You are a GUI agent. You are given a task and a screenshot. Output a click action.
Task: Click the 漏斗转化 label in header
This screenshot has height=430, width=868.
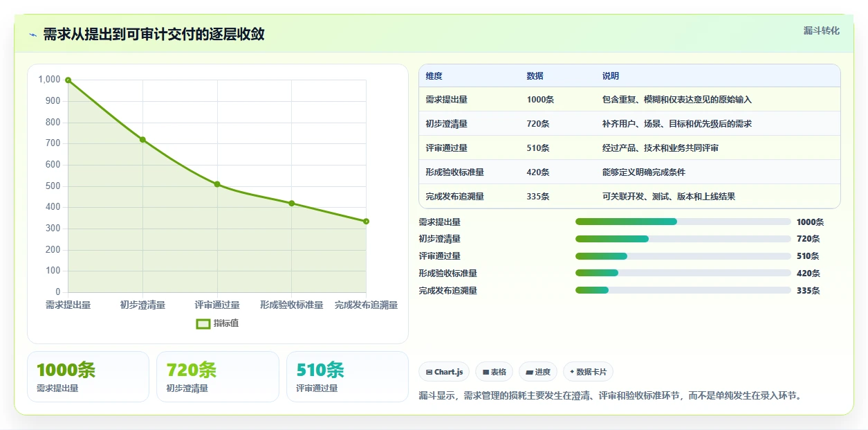point(822,30)
